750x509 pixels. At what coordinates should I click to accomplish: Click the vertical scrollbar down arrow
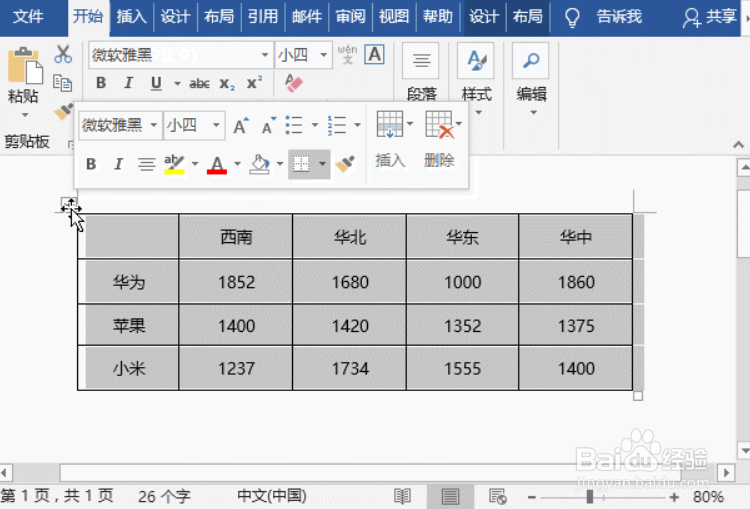[744, 451]
